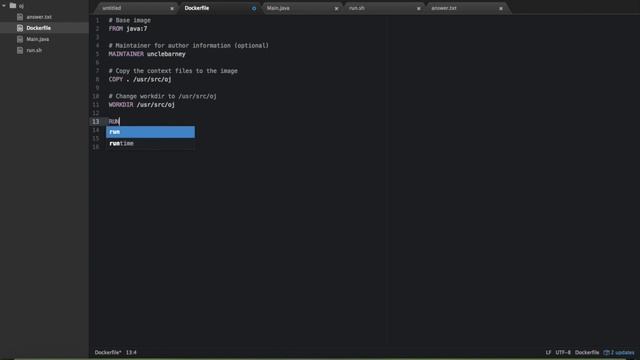Click the '# Change workdir' comment line
Image resolution: width=640 pixels, height=360 pixels.
pos(162,96)
